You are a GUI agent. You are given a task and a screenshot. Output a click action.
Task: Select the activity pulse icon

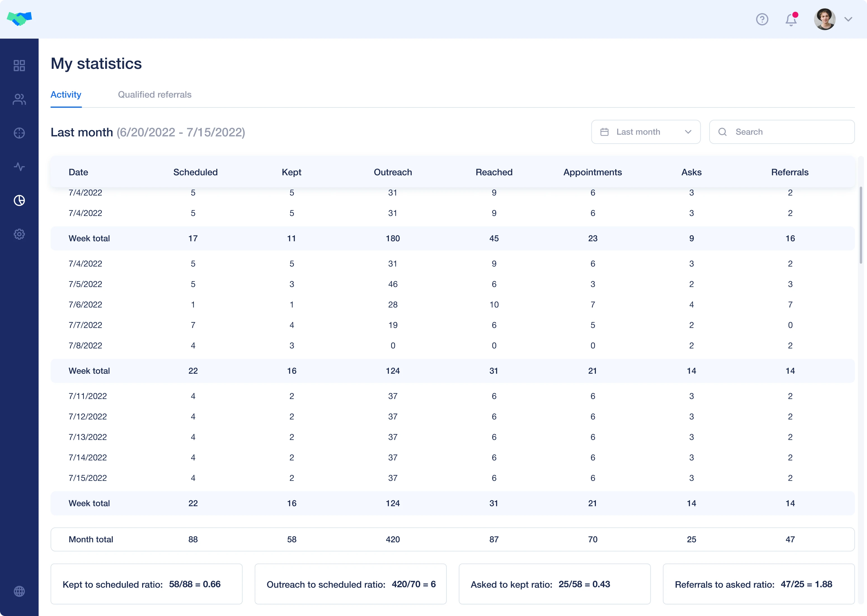[x=19, y=166]
